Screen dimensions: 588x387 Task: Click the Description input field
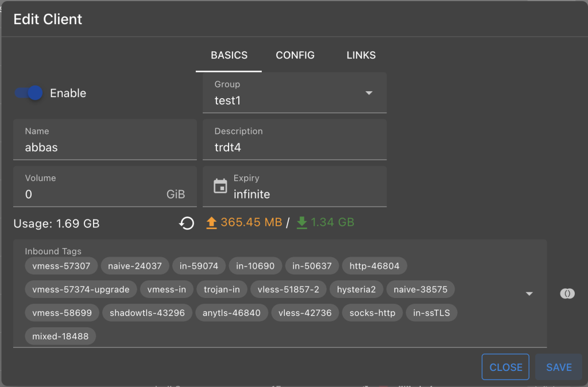click(295, 140)
